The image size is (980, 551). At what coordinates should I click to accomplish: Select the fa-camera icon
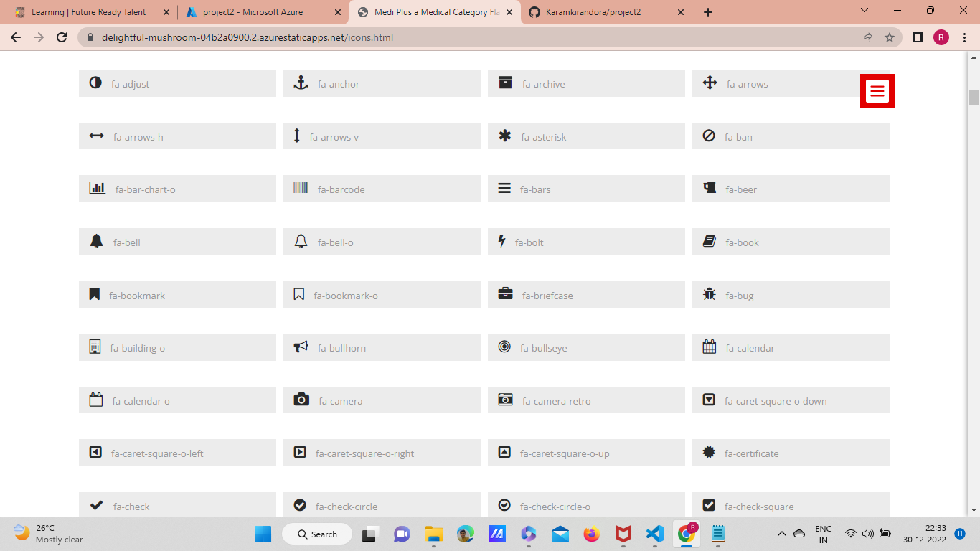click(301, 400)
